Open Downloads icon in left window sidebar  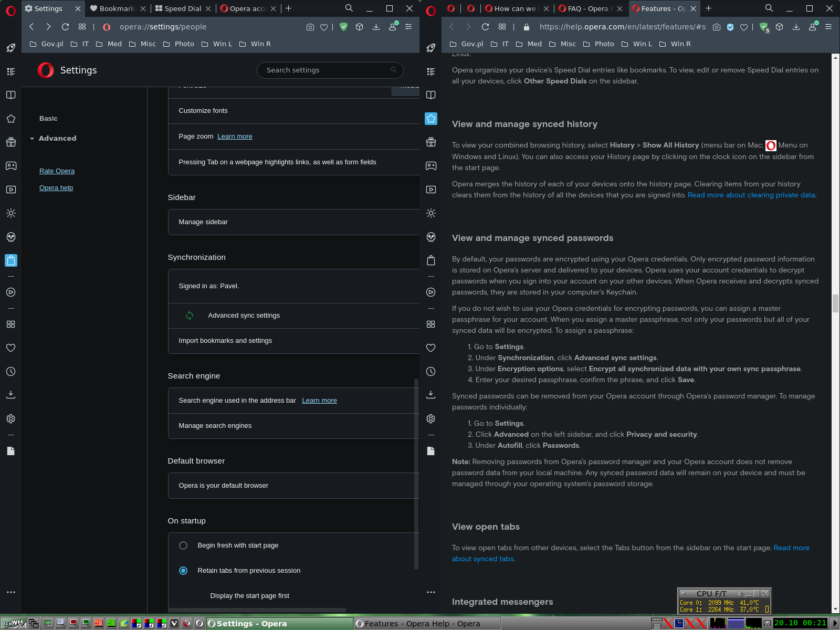10,394
